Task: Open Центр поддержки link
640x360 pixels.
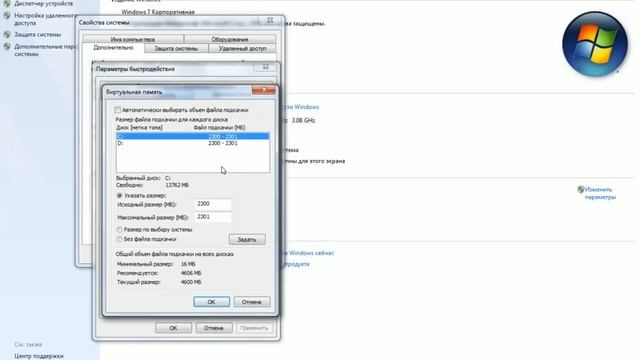Action: click(x=39, y=356)
